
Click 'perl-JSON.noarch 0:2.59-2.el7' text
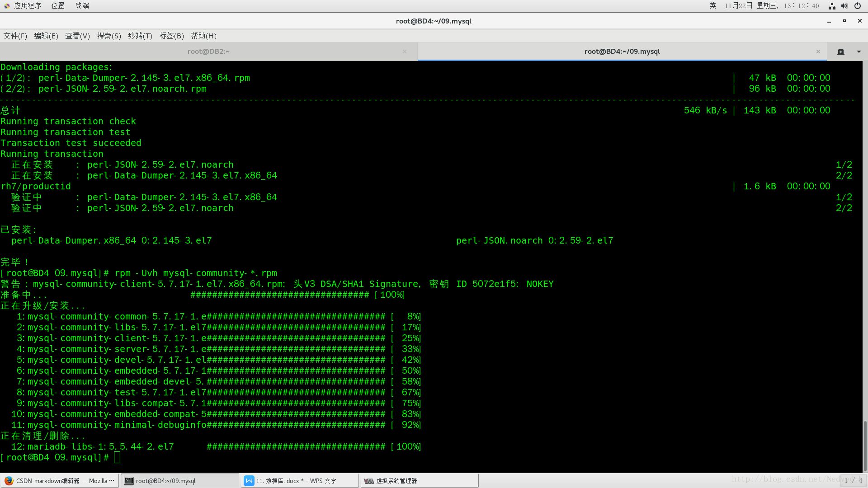(535, 241)
